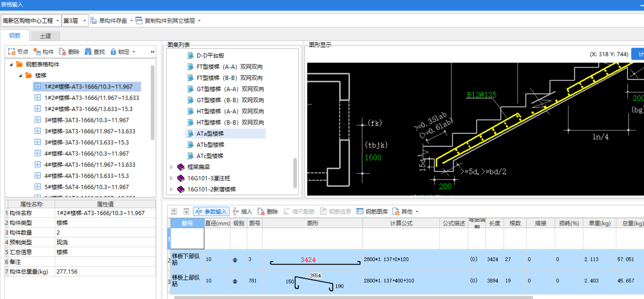Select 5#楼梯-5AT4-1666/10.3~11.967 in tree
This screenshot has height=299, width=644.
[87, 187]
